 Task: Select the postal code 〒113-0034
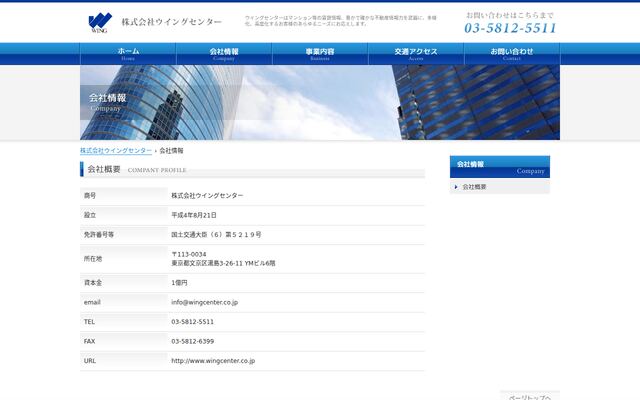pyautogui.click(x=189, y=254)
